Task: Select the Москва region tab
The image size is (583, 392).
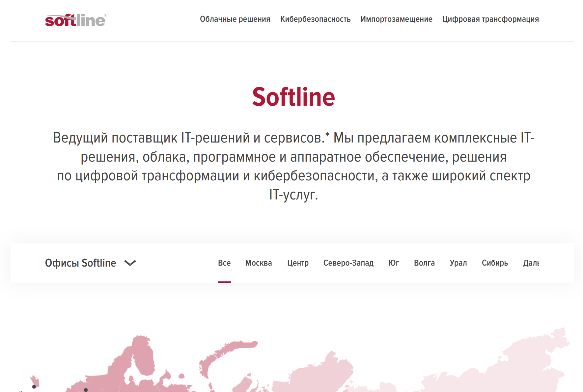Action: [259, 263]
